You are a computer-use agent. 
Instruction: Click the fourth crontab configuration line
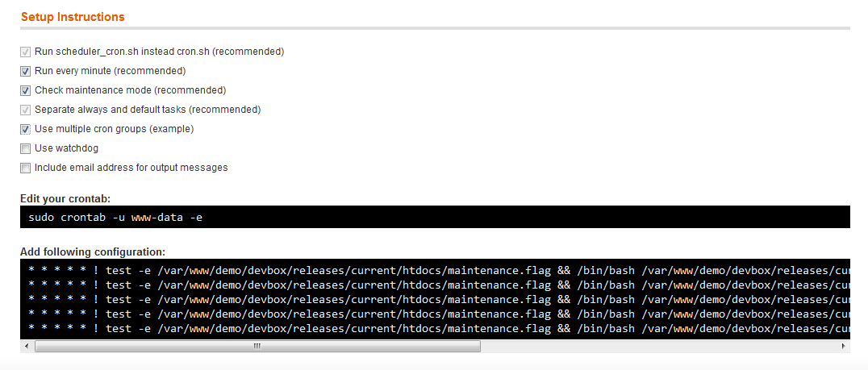[436, 314]
